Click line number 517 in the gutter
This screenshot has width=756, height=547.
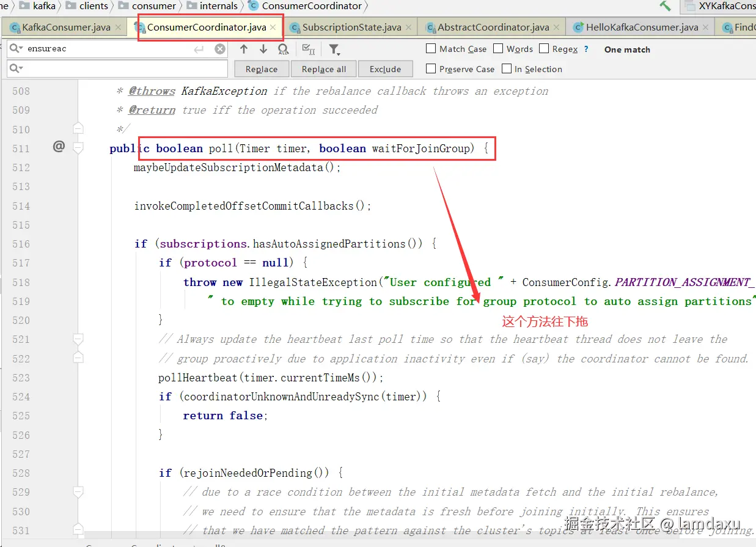21,263
